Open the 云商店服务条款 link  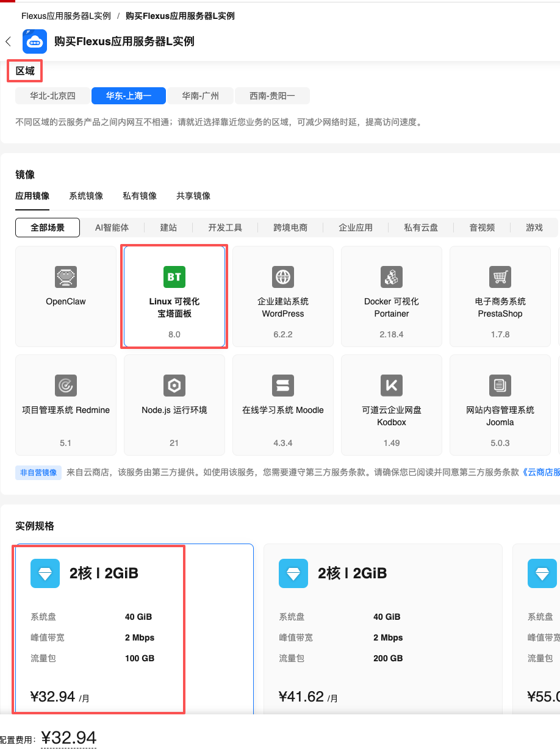[x=541, y=472]
